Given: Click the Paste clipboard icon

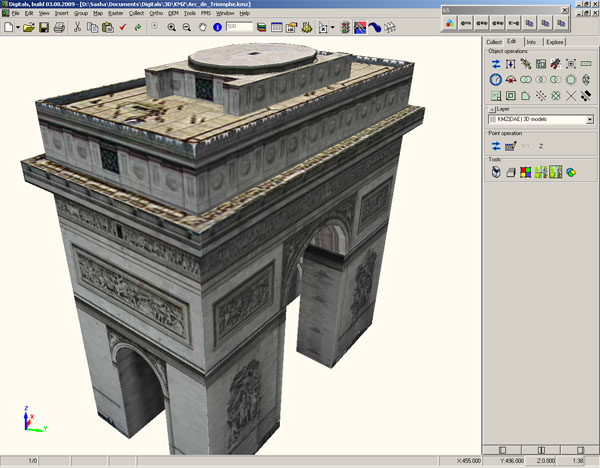Looking at the screenshot, I should (108, 28).
